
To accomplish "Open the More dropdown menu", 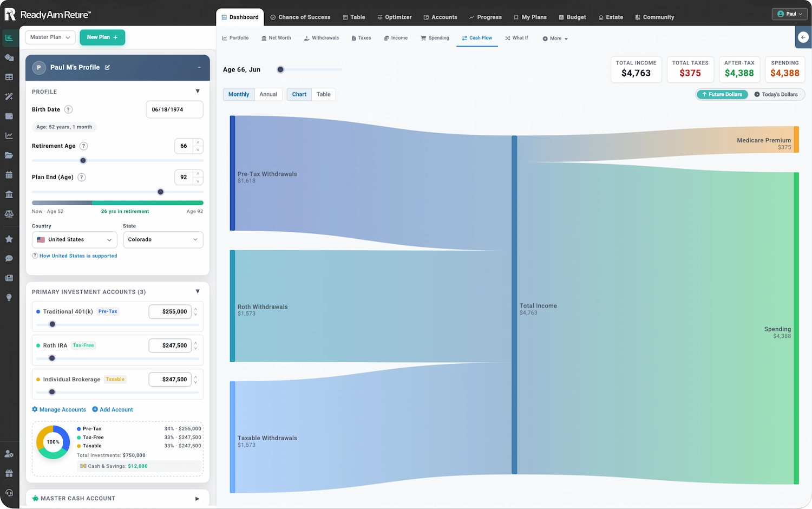I will point(555,38).
